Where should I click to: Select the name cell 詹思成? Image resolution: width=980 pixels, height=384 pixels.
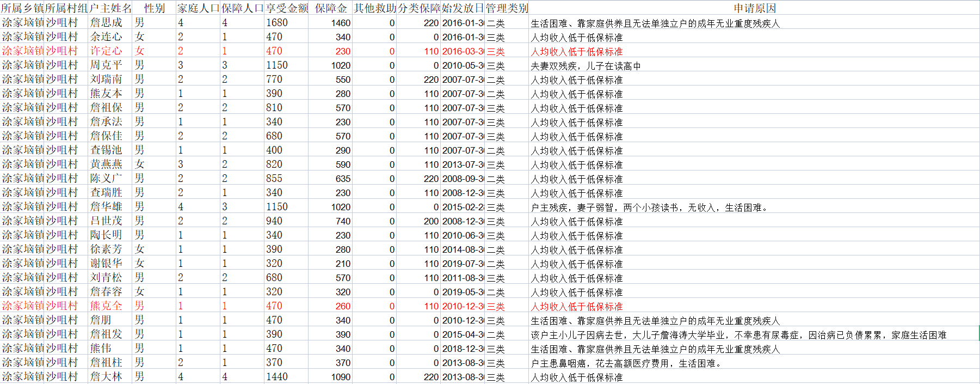[x=106, y=23]
